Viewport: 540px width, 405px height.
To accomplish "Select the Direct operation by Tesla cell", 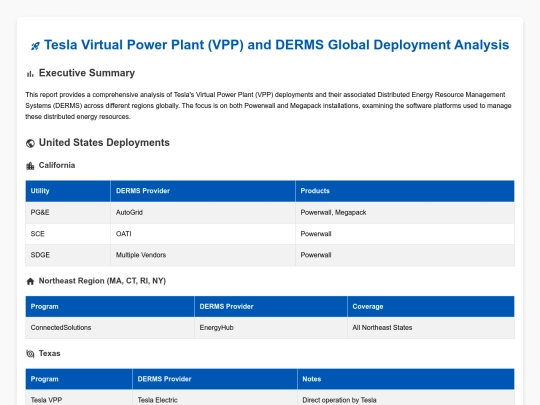I will pyautogui.click(x=406, y=398).
